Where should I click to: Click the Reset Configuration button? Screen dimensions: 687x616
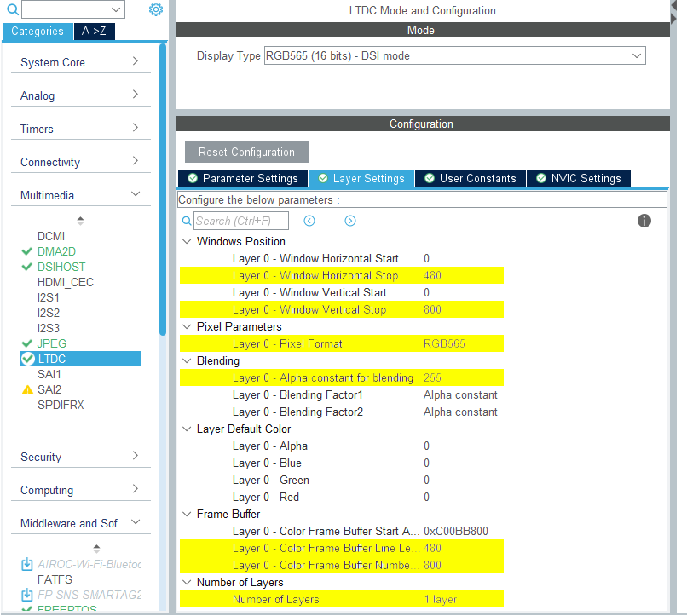[246, 153]
